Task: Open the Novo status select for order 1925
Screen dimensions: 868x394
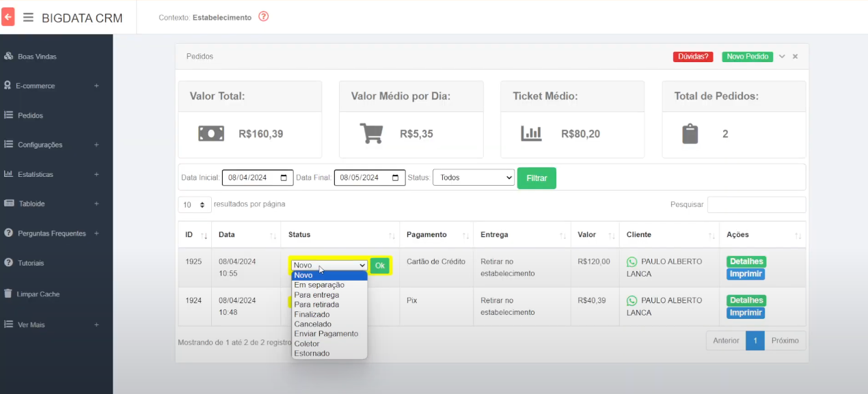Action: [x=329, y=265]
